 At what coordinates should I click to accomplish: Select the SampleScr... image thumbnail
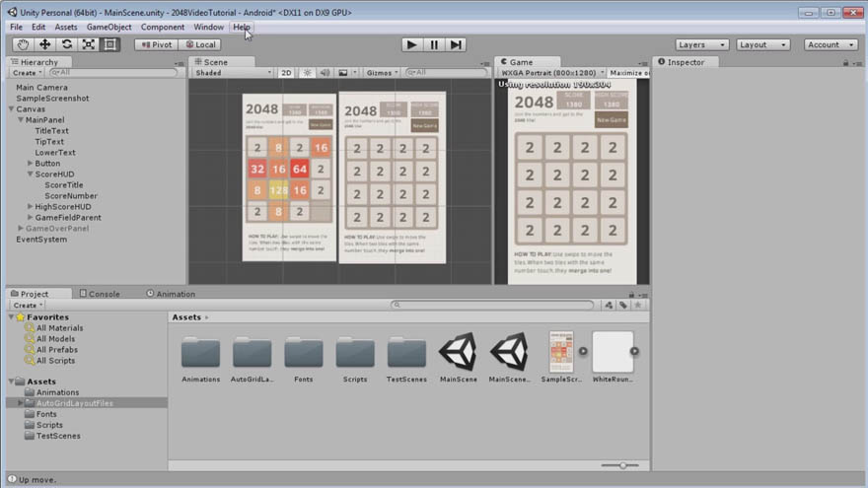pos(561,351)
